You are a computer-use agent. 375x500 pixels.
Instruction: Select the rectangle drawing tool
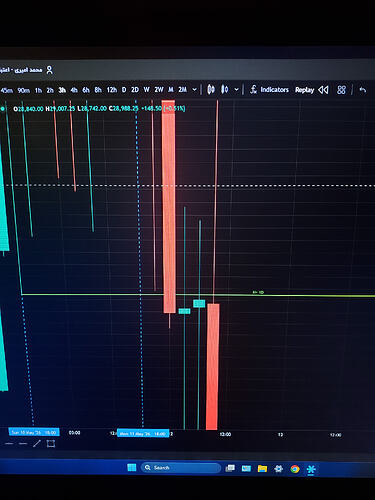point(51,444)
